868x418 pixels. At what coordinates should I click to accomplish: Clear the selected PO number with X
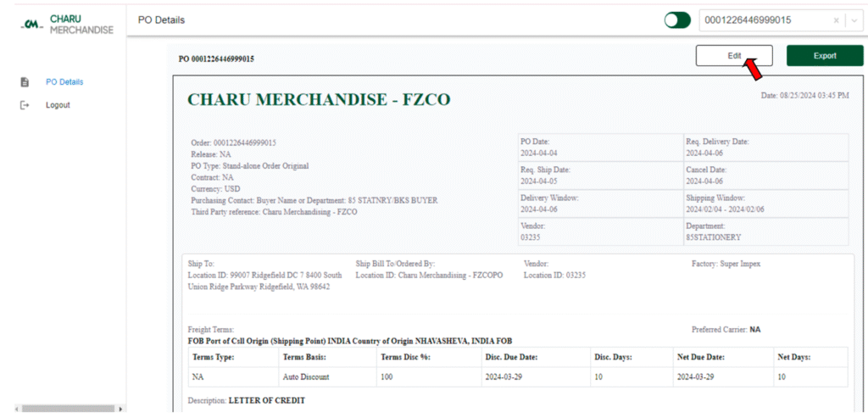click(x=836, y=20)
